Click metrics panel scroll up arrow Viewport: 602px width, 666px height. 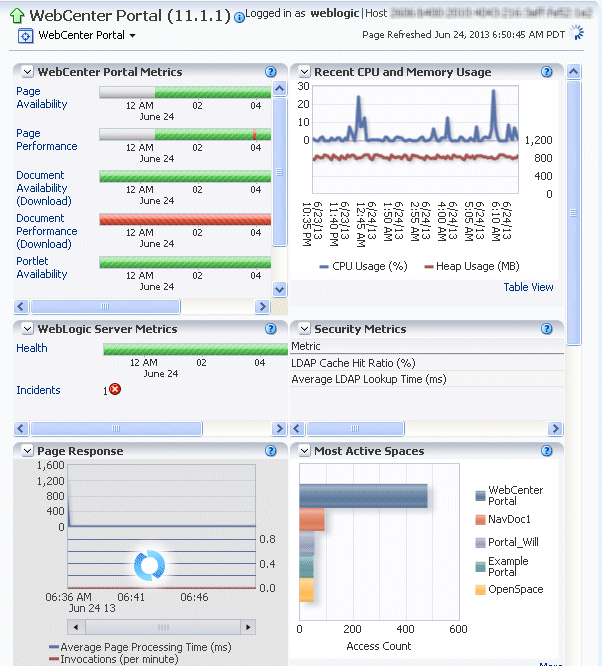(x=279, y=88)
